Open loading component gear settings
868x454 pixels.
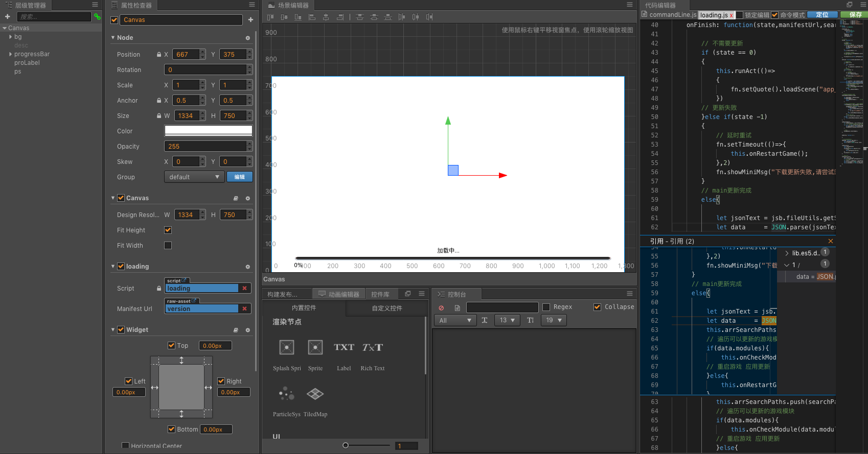(248, 267)
